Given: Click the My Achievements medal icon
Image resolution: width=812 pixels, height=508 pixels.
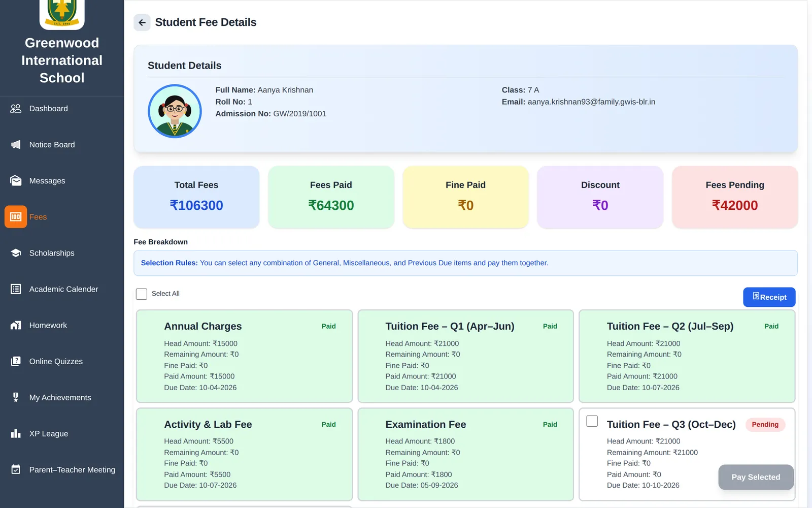Looking at the screenshot, I should pos(16,397).
